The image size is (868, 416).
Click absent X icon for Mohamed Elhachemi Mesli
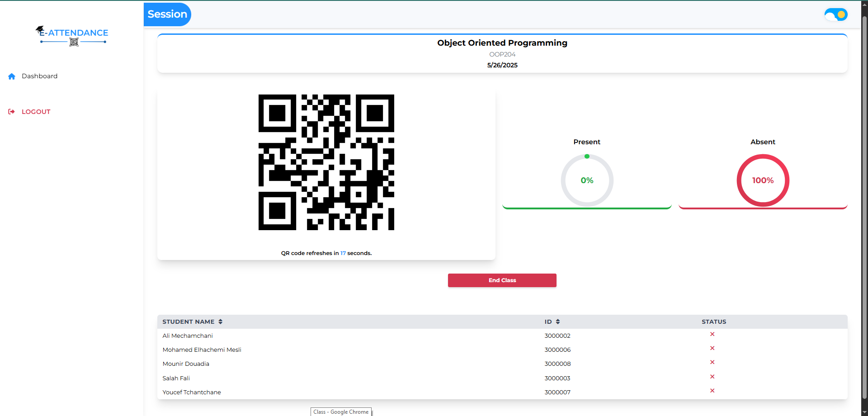pyautogui.click(x=712, y=348)
